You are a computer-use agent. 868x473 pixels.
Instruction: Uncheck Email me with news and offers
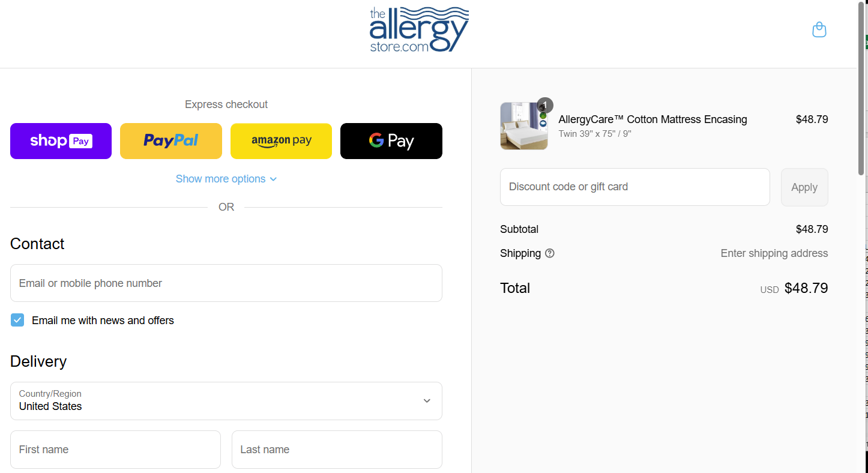point(17,320)
